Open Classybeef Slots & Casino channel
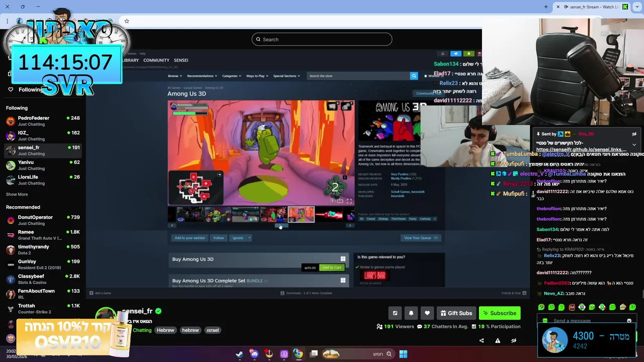The image size is (644, 362). (43, 279)
